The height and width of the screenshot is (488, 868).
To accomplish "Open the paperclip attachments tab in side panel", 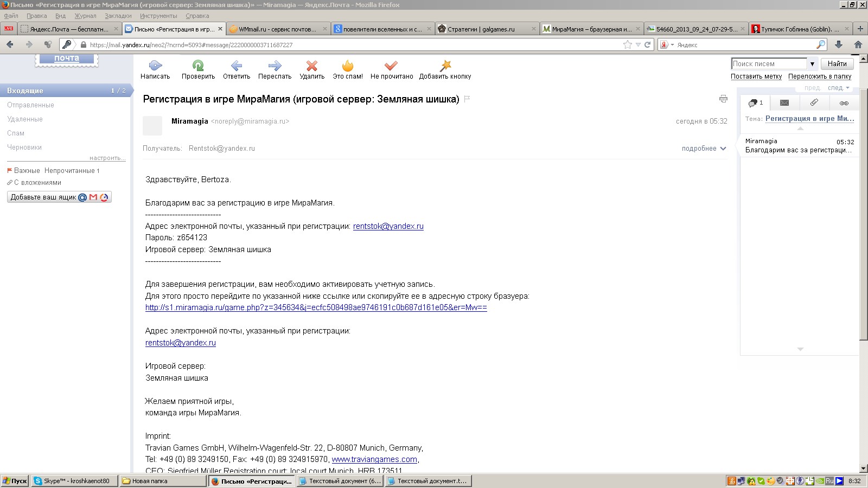I will pyautogui.click(x=814, y=102).
